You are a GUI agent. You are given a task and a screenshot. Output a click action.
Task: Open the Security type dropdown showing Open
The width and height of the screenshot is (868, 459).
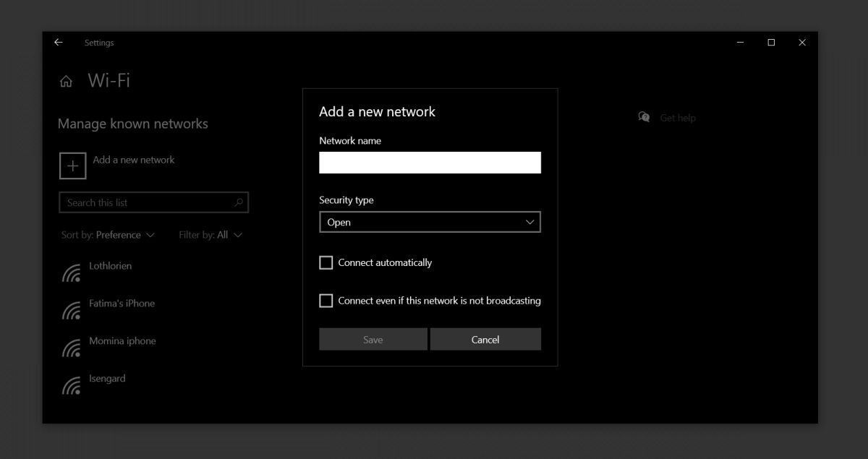point(430,222)
